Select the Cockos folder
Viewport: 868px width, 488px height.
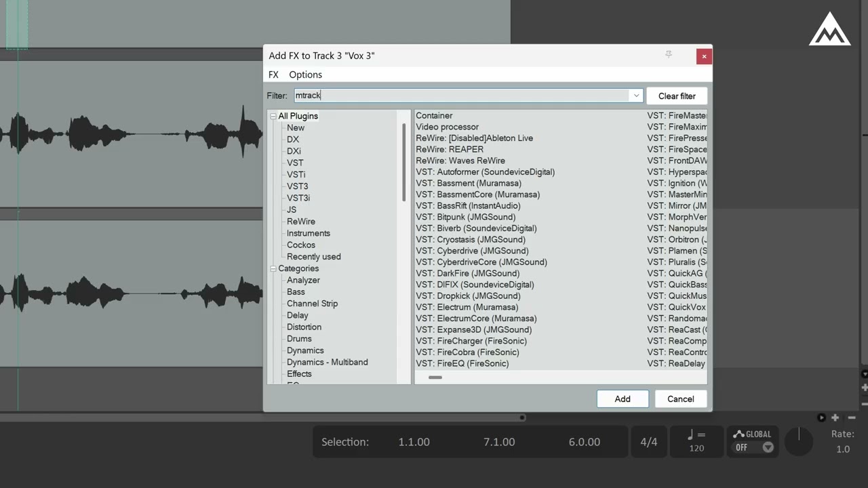[301, 245]
